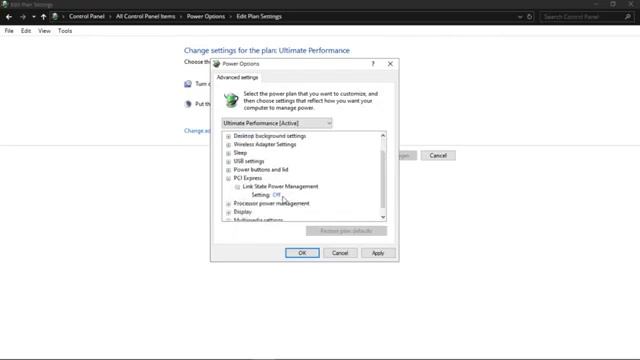
Task: Click the Turn off display monitor icon
Action: click(x=188, y=84)
